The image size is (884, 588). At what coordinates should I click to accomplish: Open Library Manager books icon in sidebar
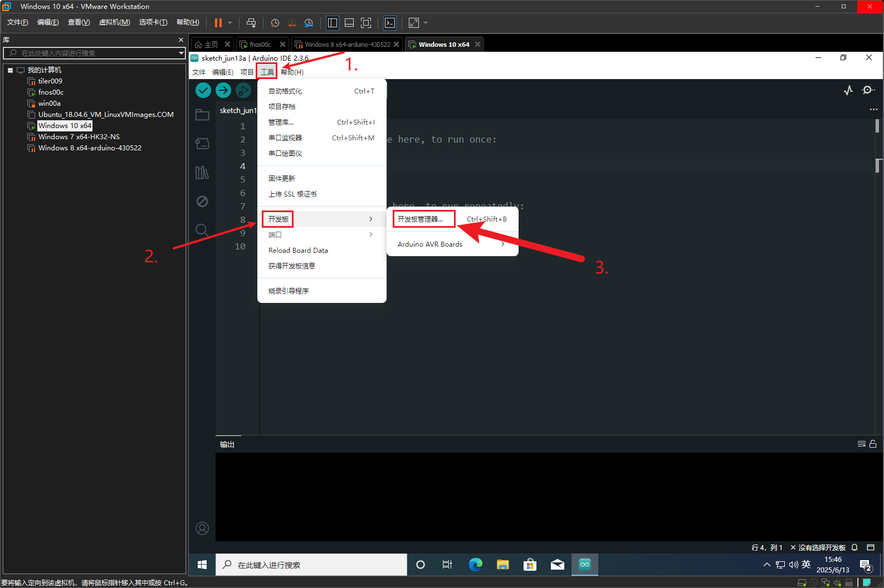[x=202, y=173]
